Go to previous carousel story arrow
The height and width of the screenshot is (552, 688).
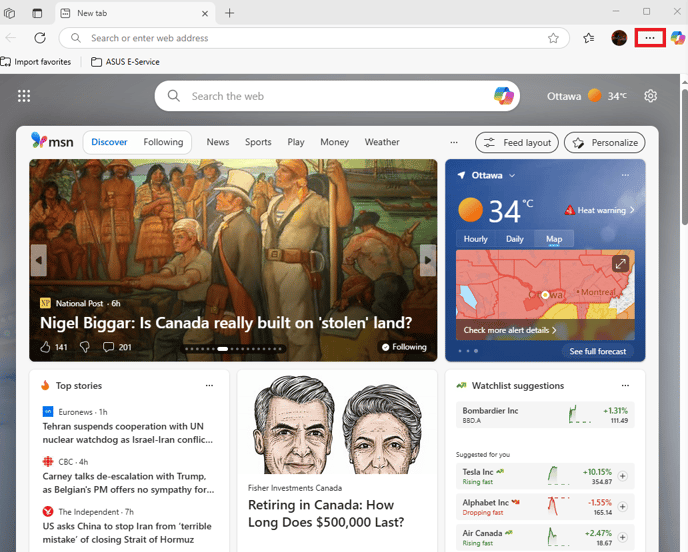click(x=39, y=260)
